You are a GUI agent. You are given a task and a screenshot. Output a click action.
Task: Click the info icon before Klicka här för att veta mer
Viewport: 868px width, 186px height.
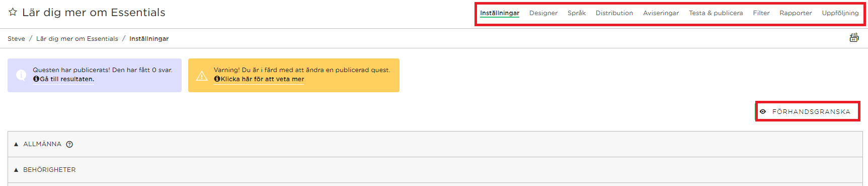pyautogui.click(x=217, y=79)
